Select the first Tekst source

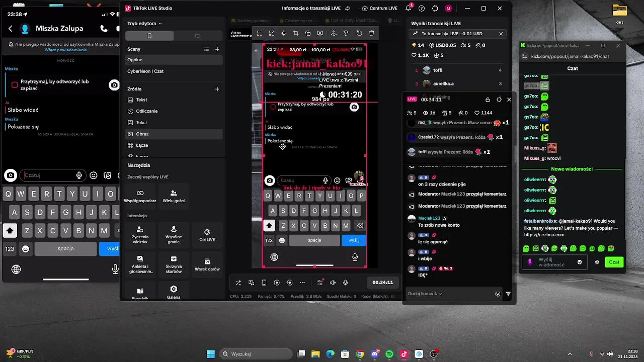pos(174,100)
